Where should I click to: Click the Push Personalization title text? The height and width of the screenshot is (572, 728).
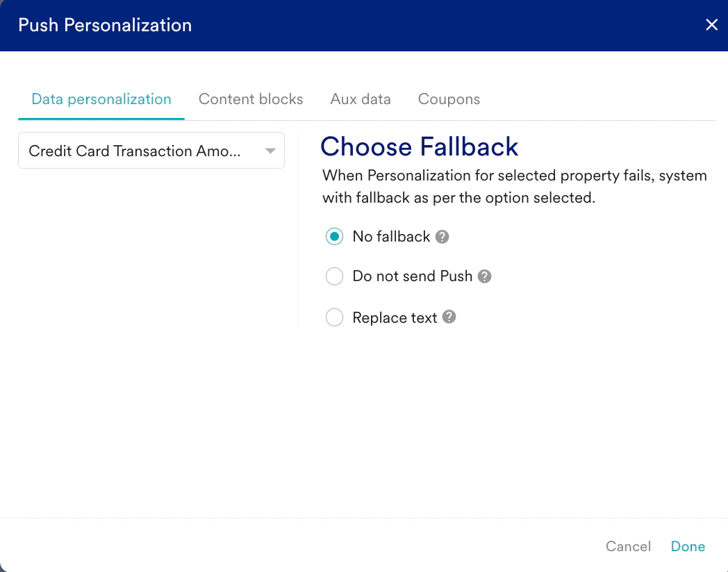click(x=105, y=25)
